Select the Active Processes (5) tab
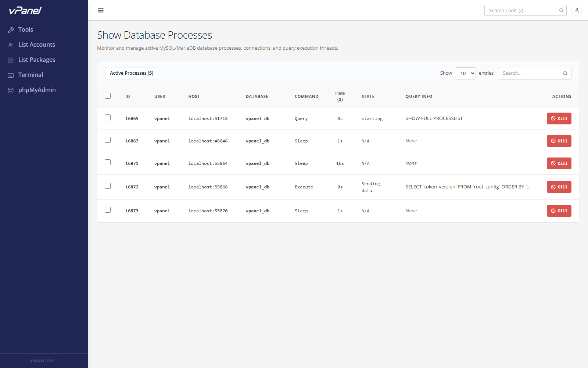This screenshot has width=588, height=368. pos(132,73)
